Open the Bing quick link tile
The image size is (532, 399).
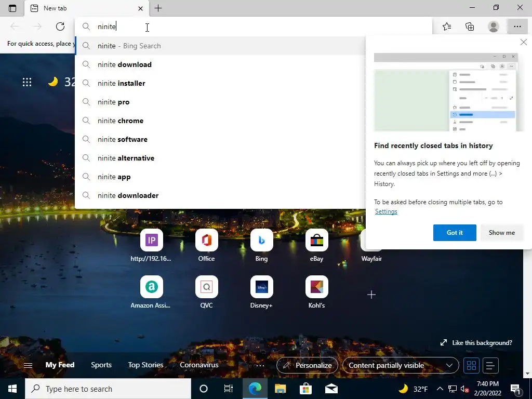coord(261,246)
